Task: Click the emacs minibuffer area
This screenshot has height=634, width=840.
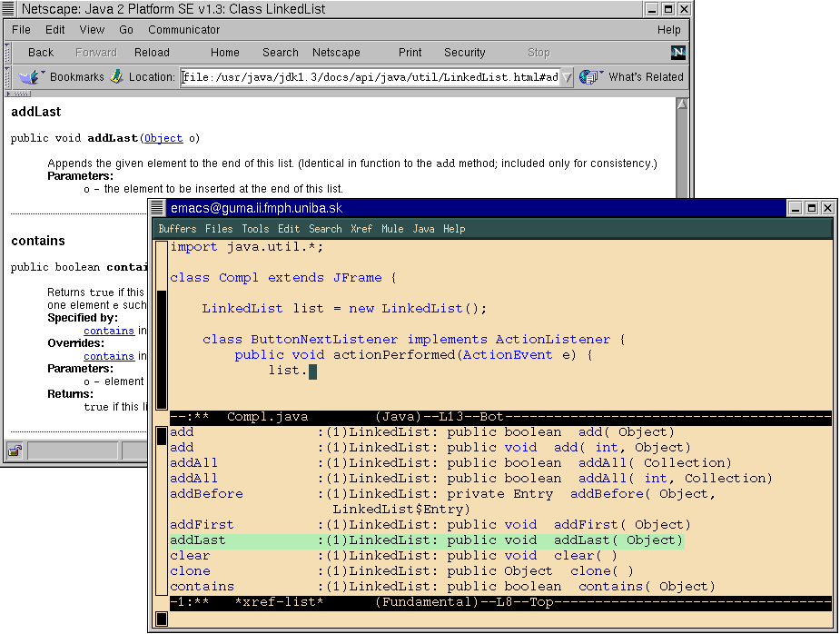Action: [x=500, y=619]
